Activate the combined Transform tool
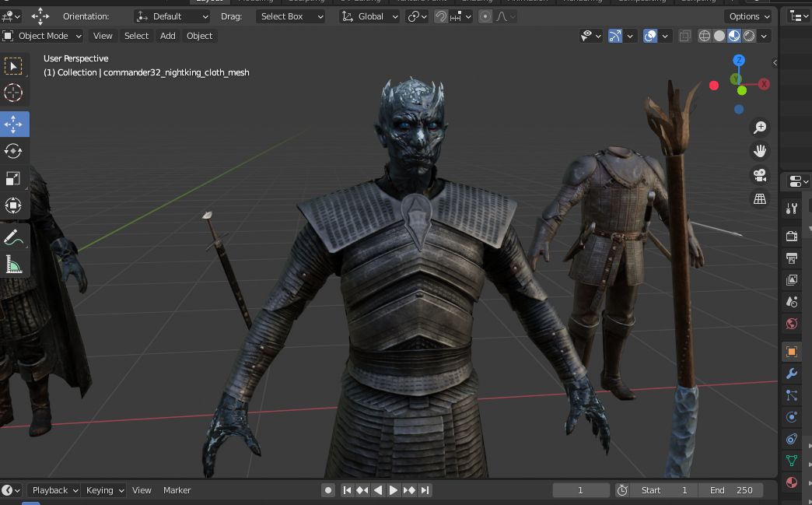 [x=13, y=205]
